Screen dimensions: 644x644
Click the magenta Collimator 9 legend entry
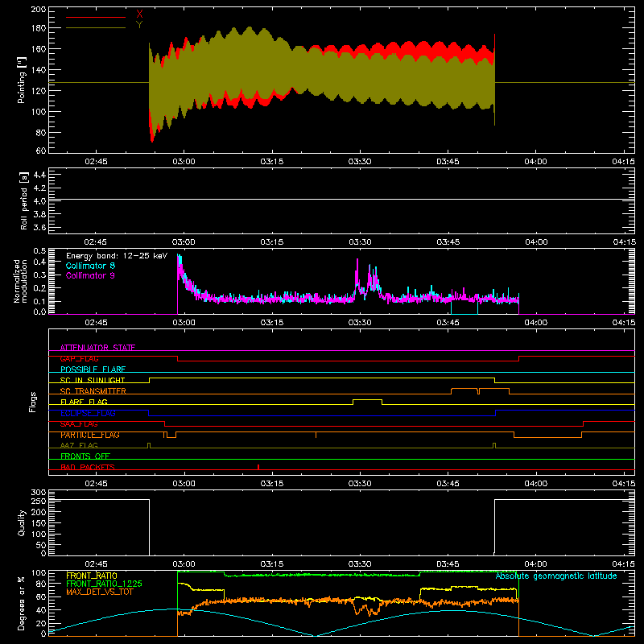pyautogui.click(x=90, y=275)
